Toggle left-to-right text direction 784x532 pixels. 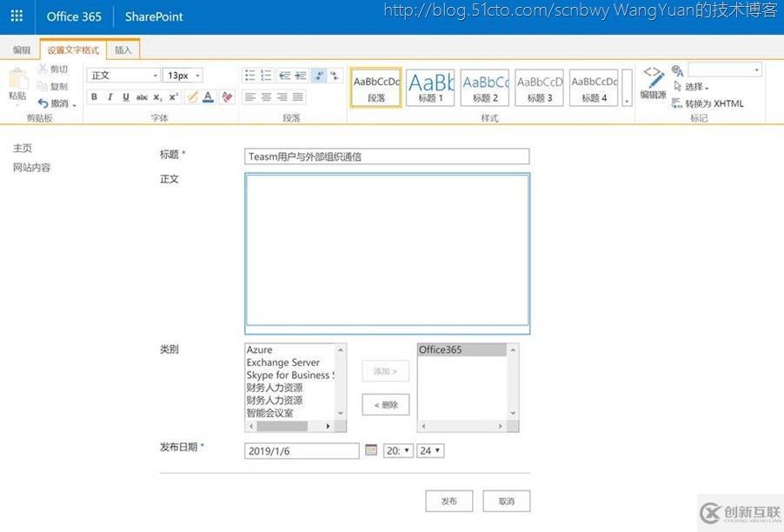[x=319, y=76]
